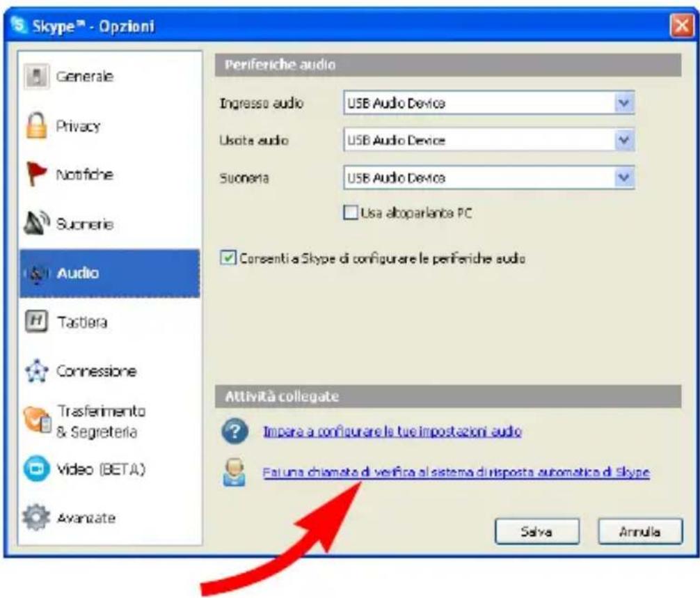Click the Salva button
Viewport: 700px width, 598px height.
537,531
